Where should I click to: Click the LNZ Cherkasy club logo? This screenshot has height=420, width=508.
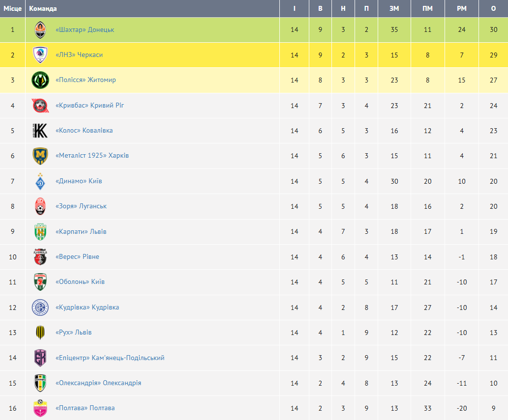point(40,55)
